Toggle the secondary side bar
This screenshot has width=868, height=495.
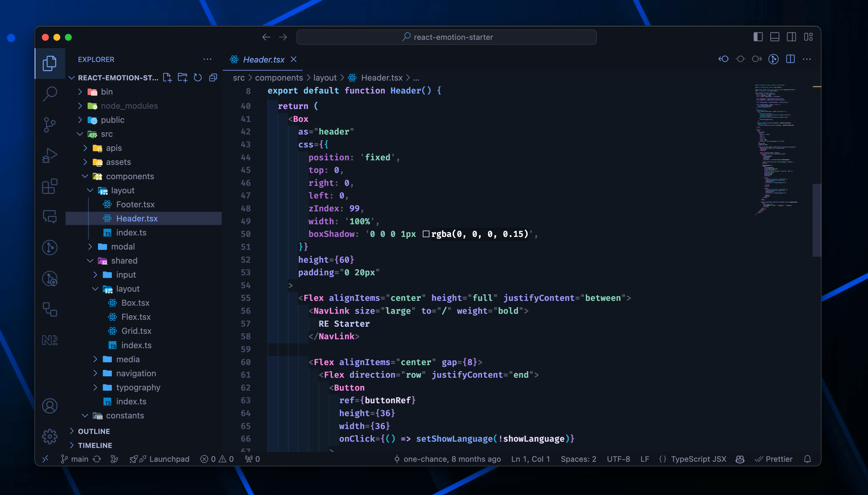click(x=791, y=37)
